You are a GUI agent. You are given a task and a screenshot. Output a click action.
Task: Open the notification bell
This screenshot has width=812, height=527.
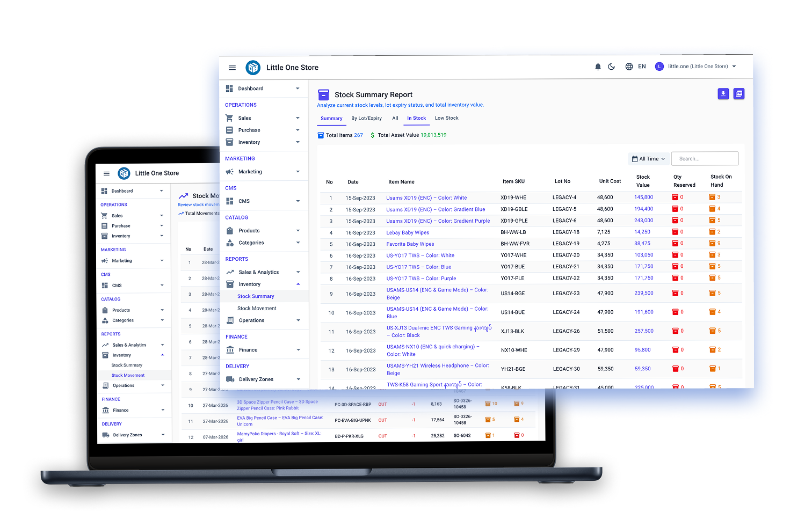598,66
